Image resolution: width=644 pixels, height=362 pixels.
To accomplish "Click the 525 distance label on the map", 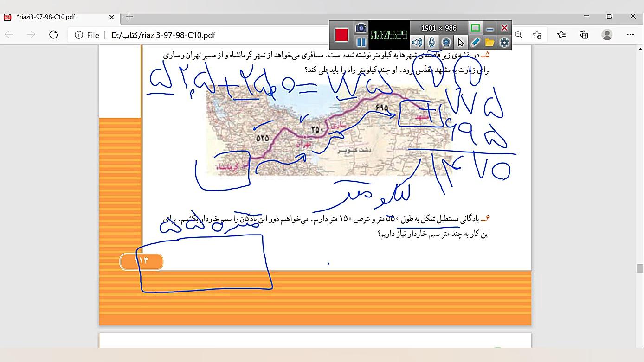I will click(x=263, y=138).
